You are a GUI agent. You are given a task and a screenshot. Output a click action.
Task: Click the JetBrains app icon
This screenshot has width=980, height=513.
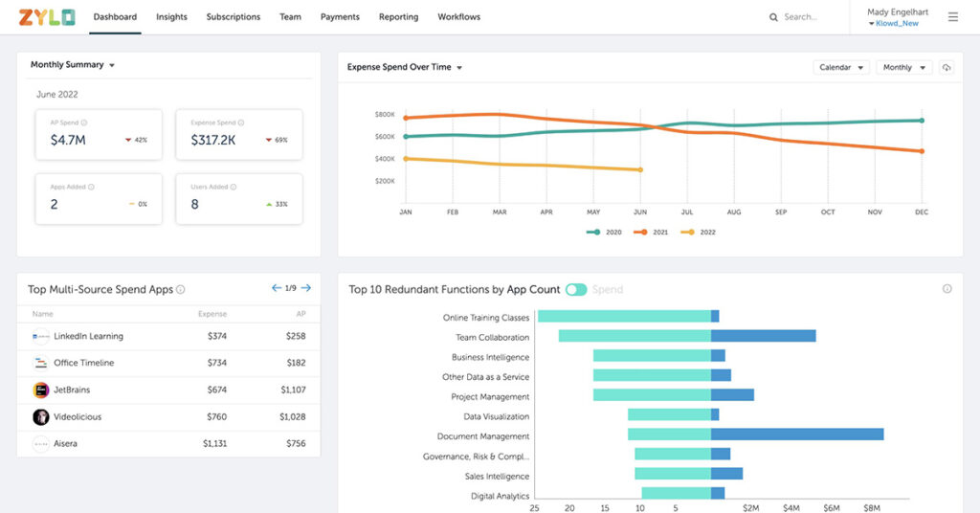[x=41, y=390]
